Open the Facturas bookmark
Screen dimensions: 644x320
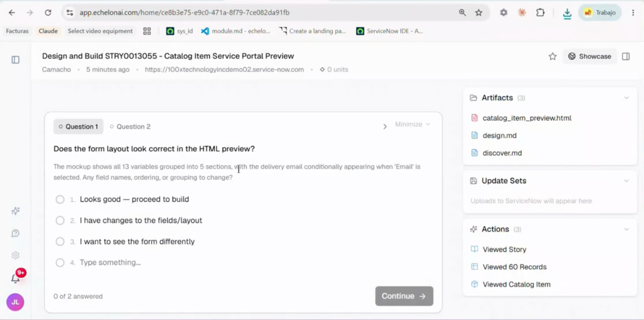tap(17, 31)
